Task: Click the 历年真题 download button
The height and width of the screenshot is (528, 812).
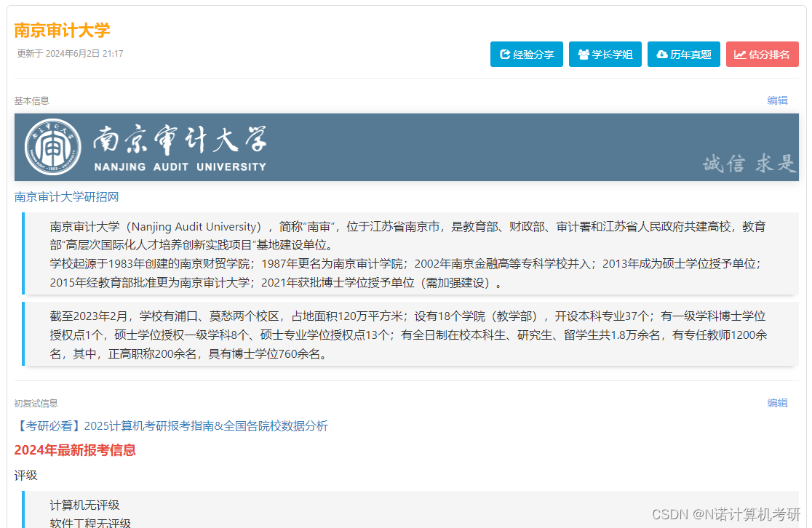Action: (683, 55)
